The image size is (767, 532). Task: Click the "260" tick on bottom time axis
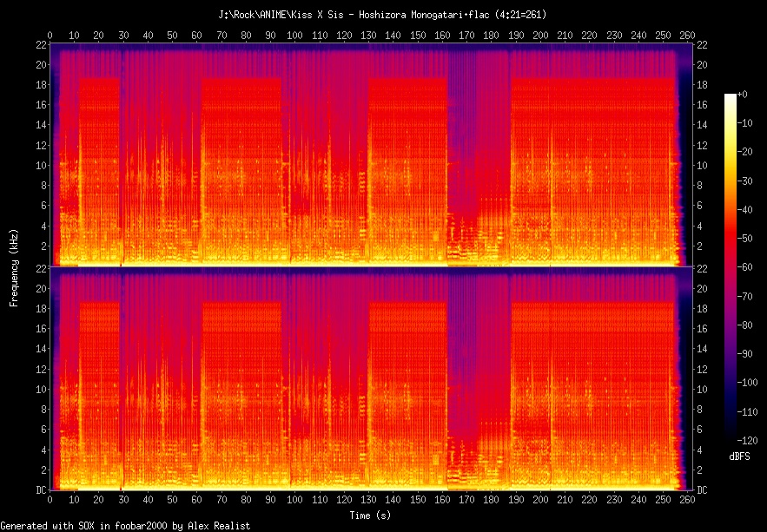[687, 500]
